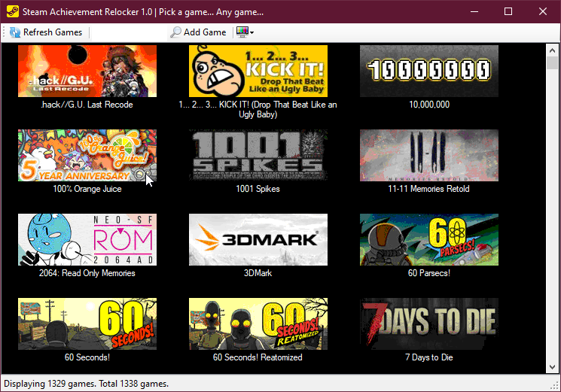Viewport: 561px width, 392px height.
Task: Open the 11-11 Memories Retold thumbnail
Action: coord(429,156)
